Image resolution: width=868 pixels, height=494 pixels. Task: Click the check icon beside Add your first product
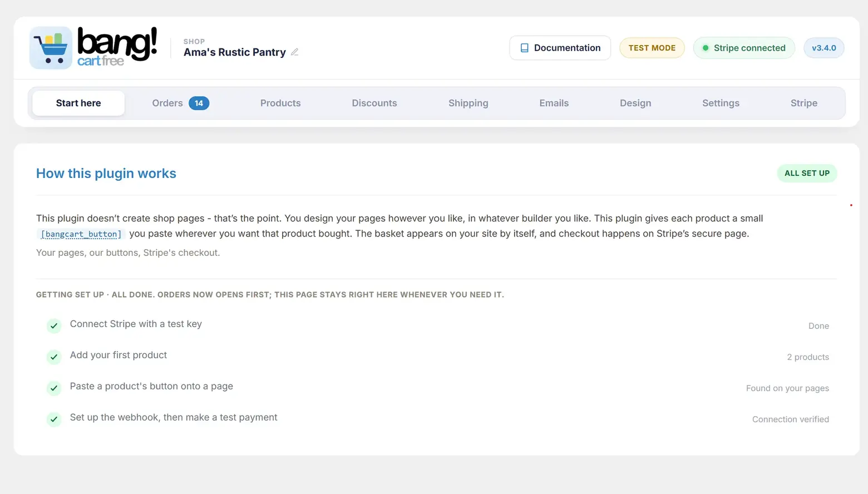tap(54, 357)
